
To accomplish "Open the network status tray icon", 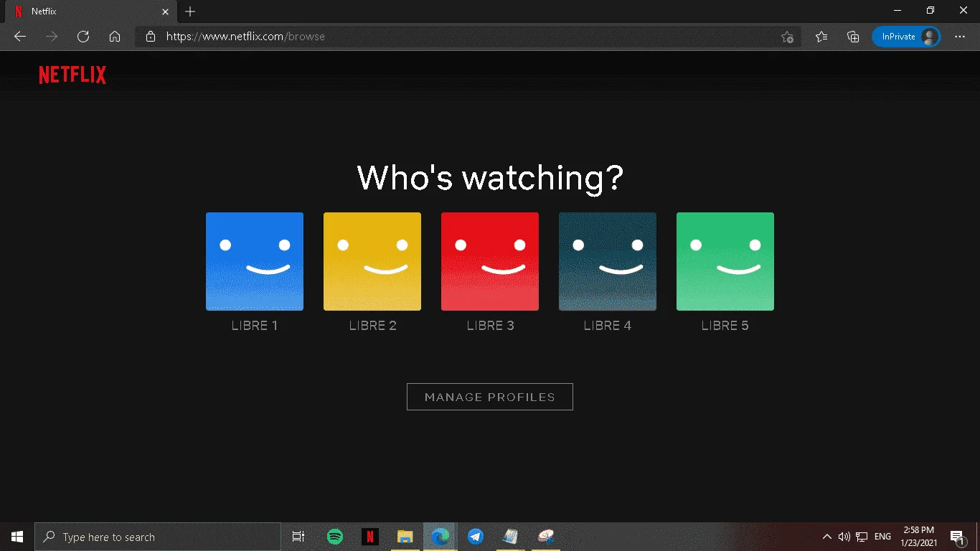I will [862, 537].
